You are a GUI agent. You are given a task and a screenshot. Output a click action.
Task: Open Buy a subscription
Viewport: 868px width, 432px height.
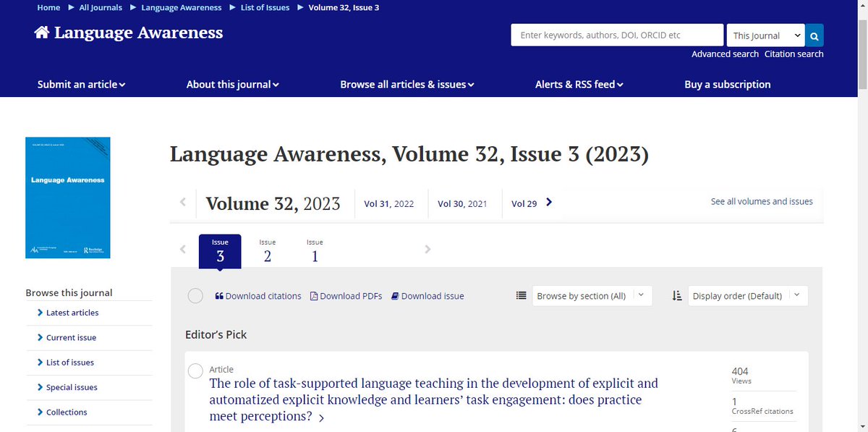[x=728, y=85]
